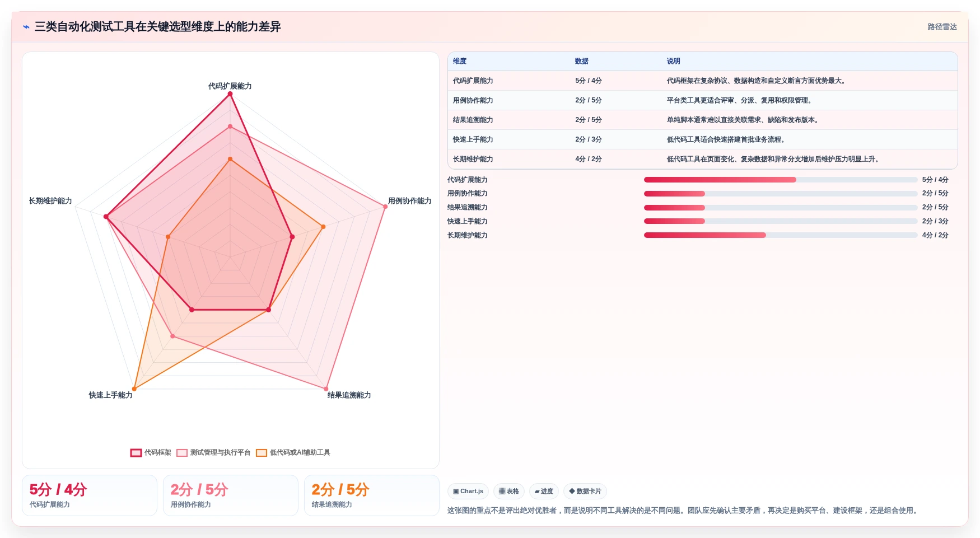This screenshot has height=538, width=980.
Task: Click the 2分 / 3分 value in the table
Action: 589,139
